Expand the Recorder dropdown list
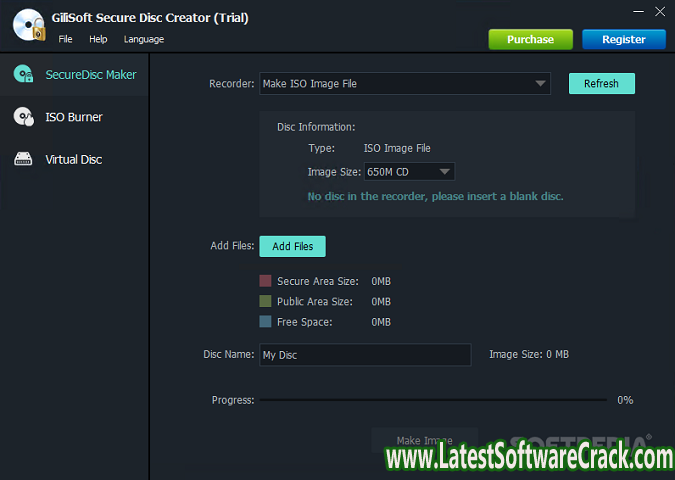The width and height of the screenshot is (675, 480). (x=540, y=84)
